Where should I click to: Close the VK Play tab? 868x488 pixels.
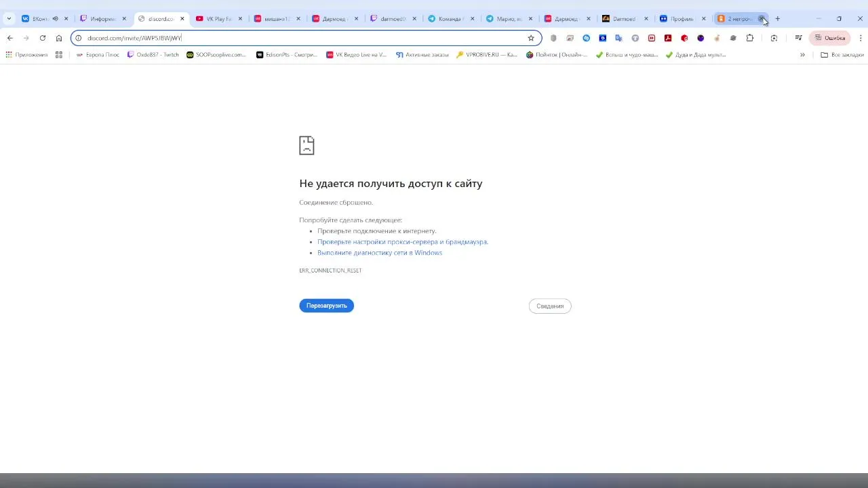(240, 19)
